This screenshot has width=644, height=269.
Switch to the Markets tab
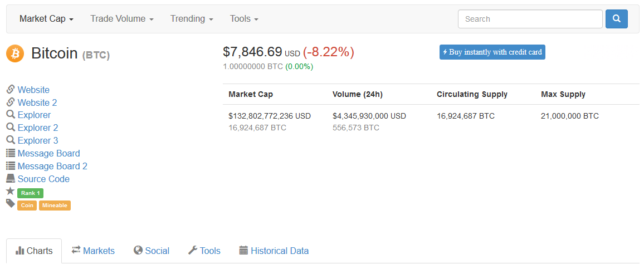[93, 251]
